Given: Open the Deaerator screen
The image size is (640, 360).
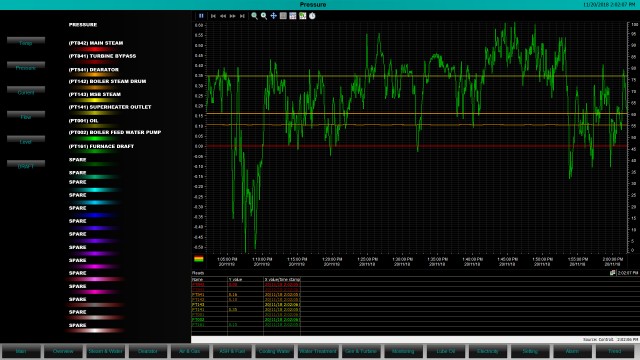Looking at the screenshot, I should [148, 351].
